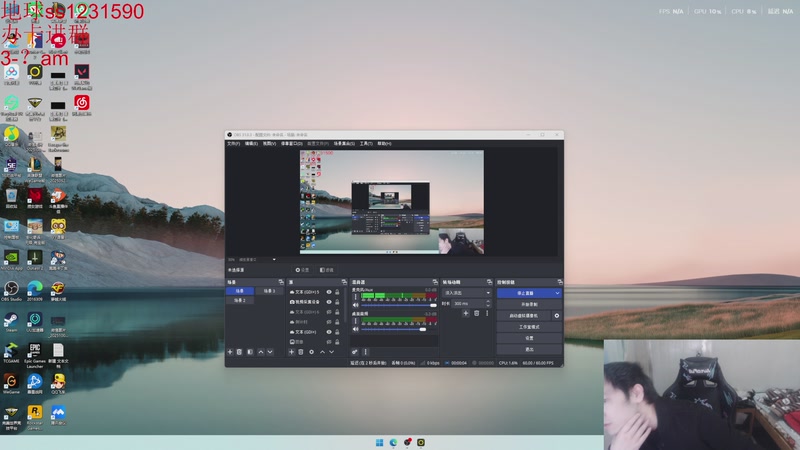Pop out the 混音器 dock with its header icon

(435, 282)
